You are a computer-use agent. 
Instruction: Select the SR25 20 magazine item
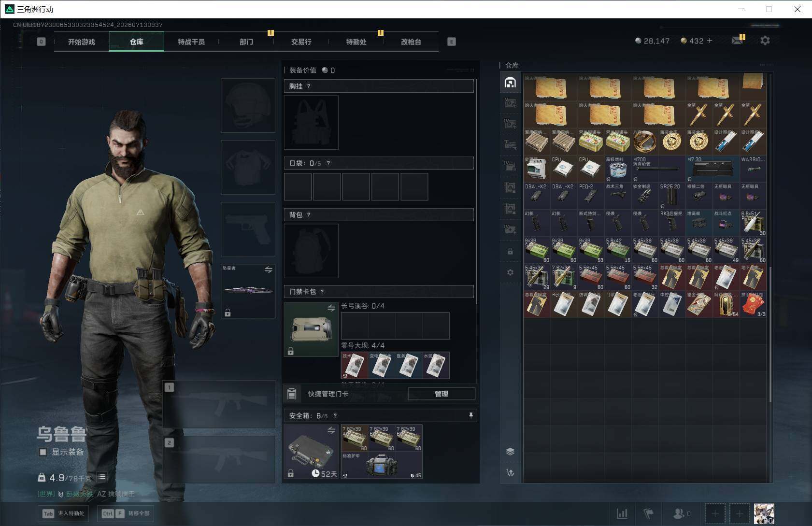(x=671, y=195)
